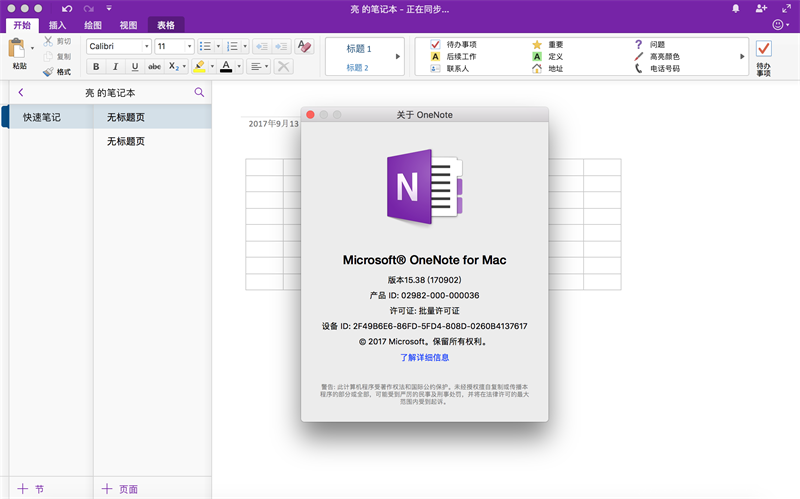Click the search magnifier icon
Image resolution: width=800 pixels, height=499 pixels.
click(199, 92)
